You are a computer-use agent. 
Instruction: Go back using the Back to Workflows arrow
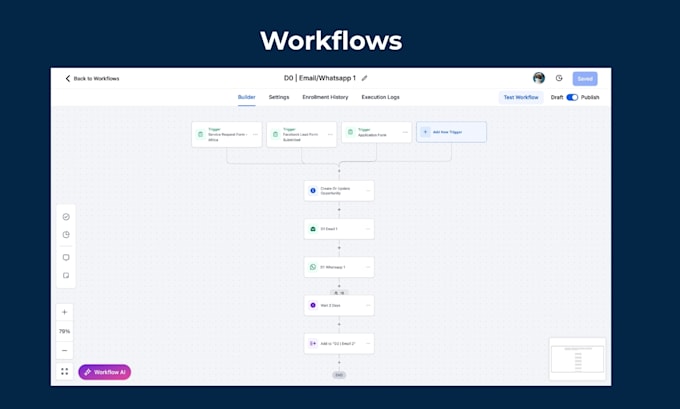click(68, 79)
